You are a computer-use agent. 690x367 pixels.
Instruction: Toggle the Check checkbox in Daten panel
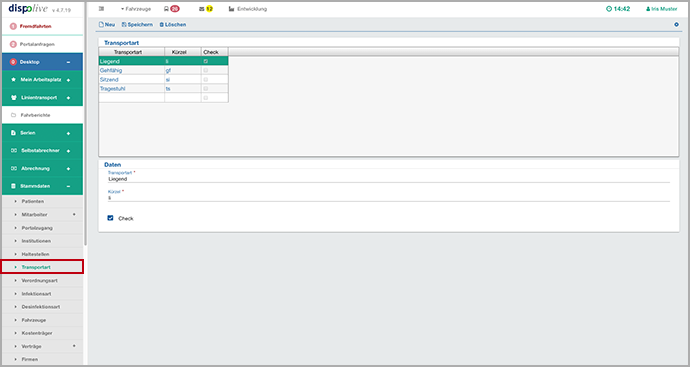110,218
